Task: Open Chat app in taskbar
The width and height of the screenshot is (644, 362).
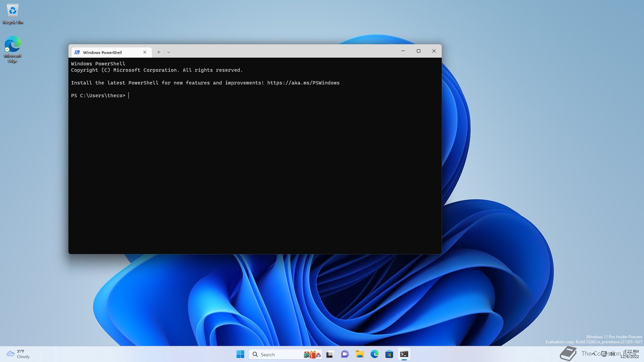Action: coord(345,354)
